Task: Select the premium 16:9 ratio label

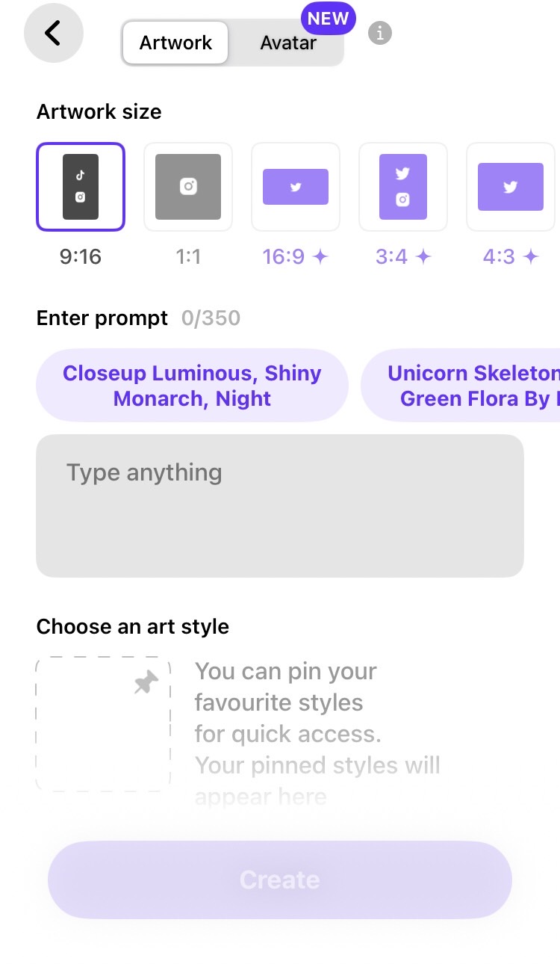Action: (x=284, y=257)
